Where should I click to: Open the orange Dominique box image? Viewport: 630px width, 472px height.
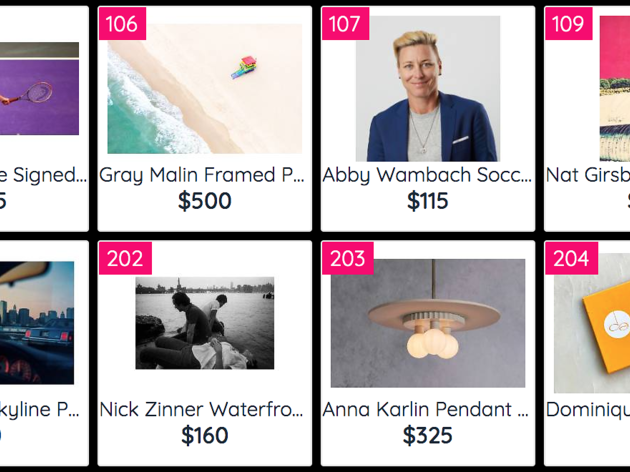(x=592, y=323)
